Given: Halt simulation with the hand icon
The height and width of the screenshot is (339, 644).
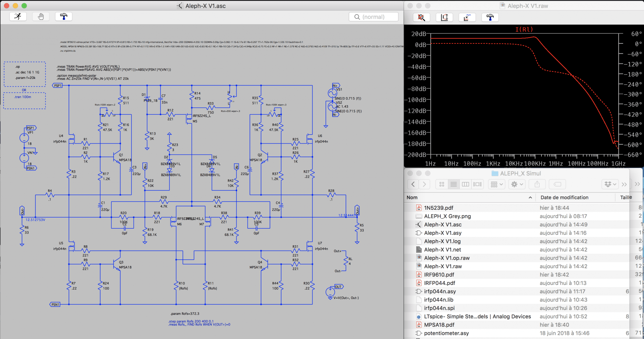Looking at the screenshot, I should tap(41, 17).
